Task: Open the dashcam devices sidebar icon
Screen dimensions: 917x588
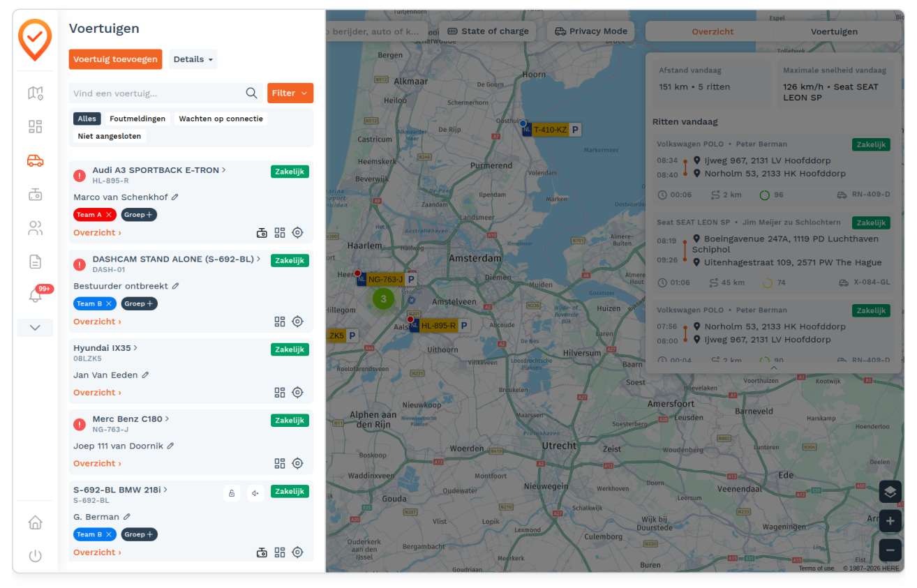Action: pyautogui.click(x=35, y=194)
